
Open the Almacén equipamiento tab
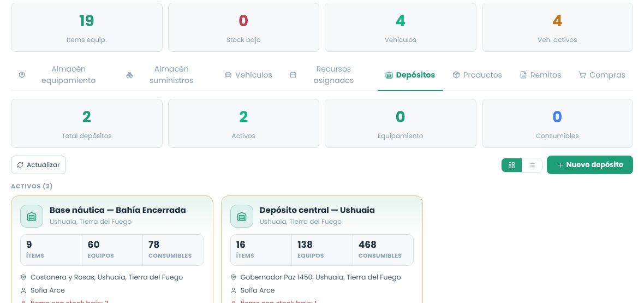click(61, 75)
